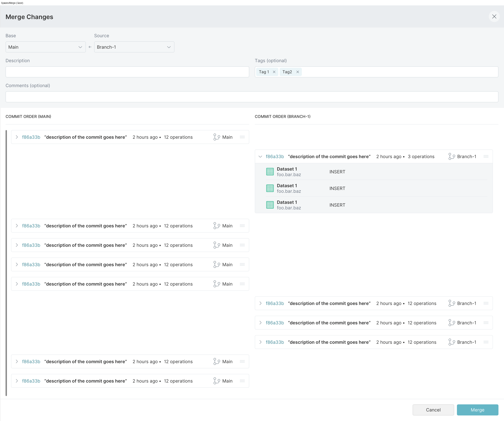Click the branch icon of the first Main commit
The width and height of the screenshot is (504, 421).
(x=217, y=137)
